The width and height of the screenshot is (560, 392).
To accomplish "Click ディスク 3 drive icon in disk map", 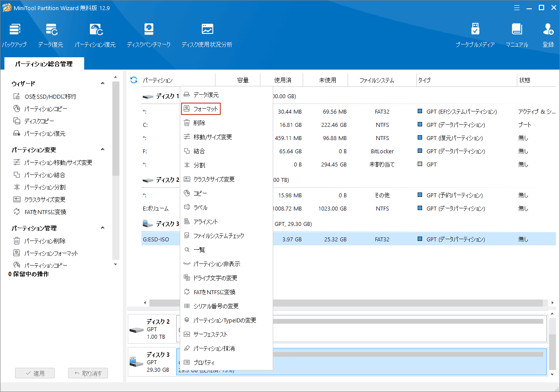I will 136,362.
